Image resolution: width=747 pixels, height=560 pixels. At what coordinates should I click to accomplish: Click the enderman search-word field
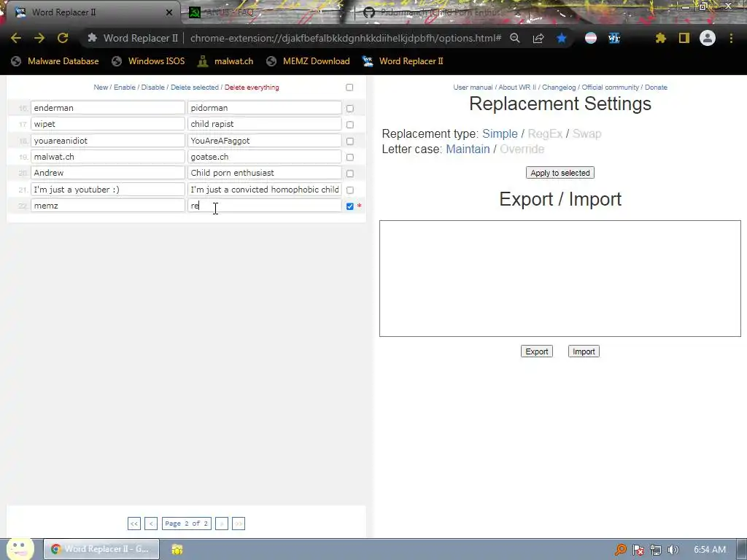point(108,108)
